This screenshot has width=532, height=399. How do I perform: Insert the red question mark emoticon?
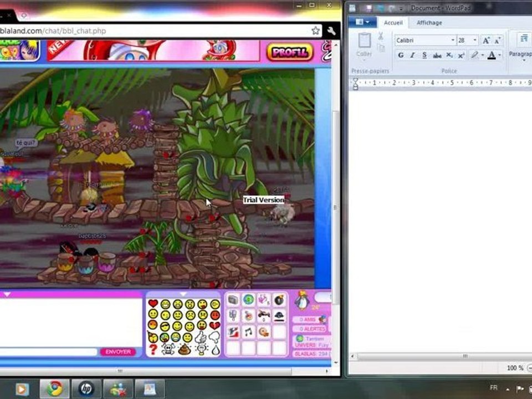[153, 349]
